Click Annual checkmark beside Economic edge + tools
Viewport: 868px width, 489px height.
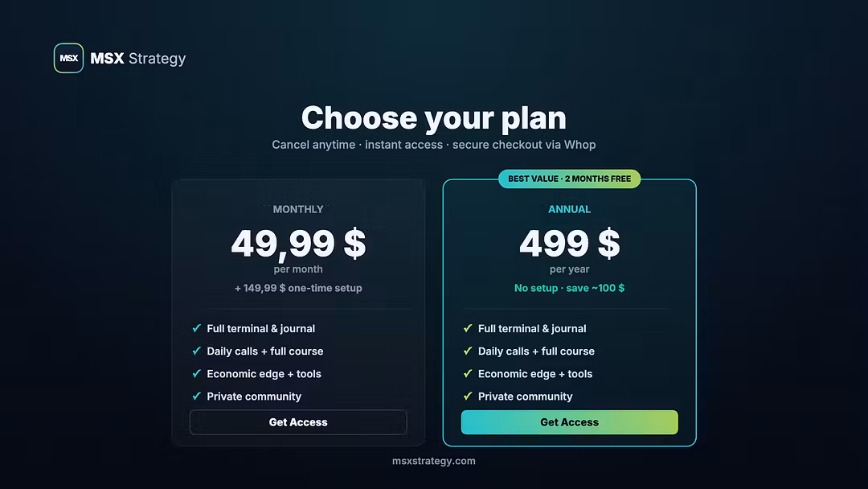(468, 374)
